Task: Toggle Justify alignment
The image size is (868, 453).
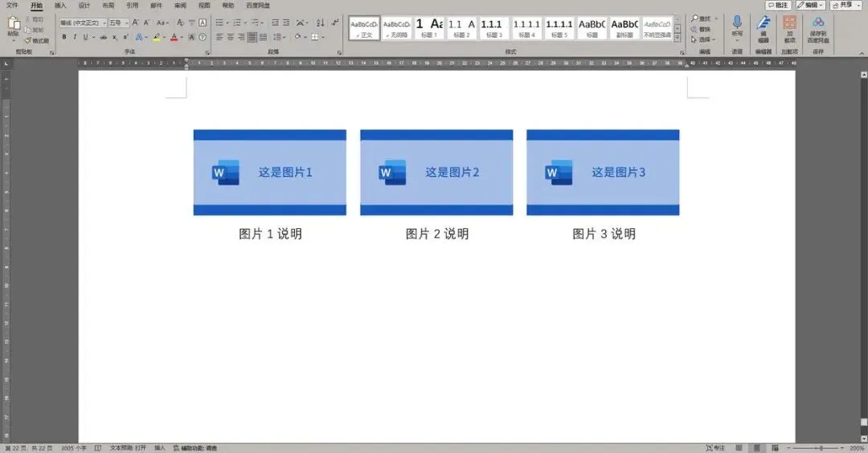Action: pos(252,37)
